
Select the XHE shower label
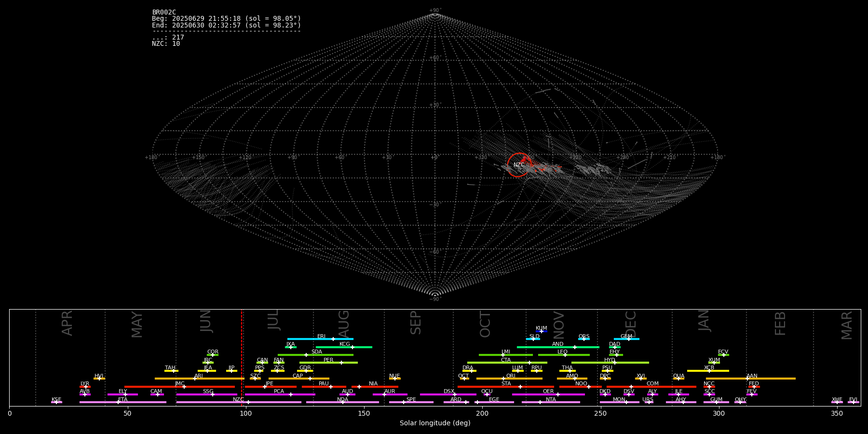pyautogui.click(x=837, y=400)
